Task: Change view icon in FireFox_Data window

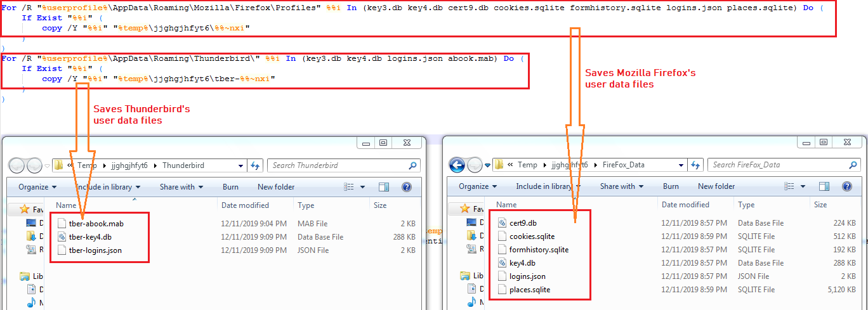Action: tap(789, 186)
